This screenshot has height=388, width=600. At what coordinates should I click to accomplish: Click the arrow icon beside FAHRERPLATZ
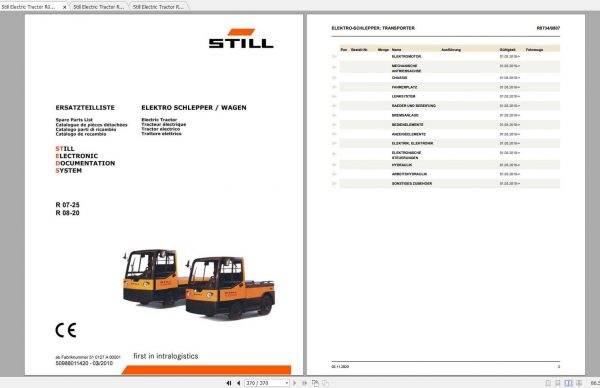pyautogui.click(x=334, y=87)
